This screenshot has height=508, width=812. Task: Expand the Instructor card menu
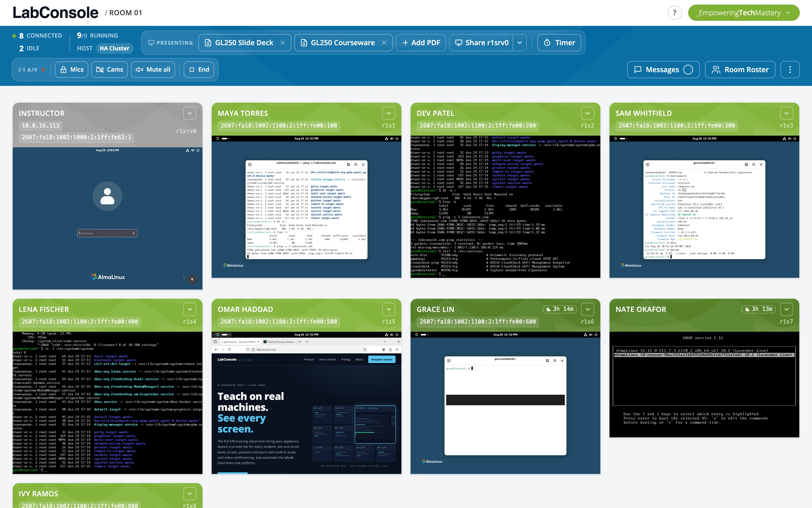point(190,113)
